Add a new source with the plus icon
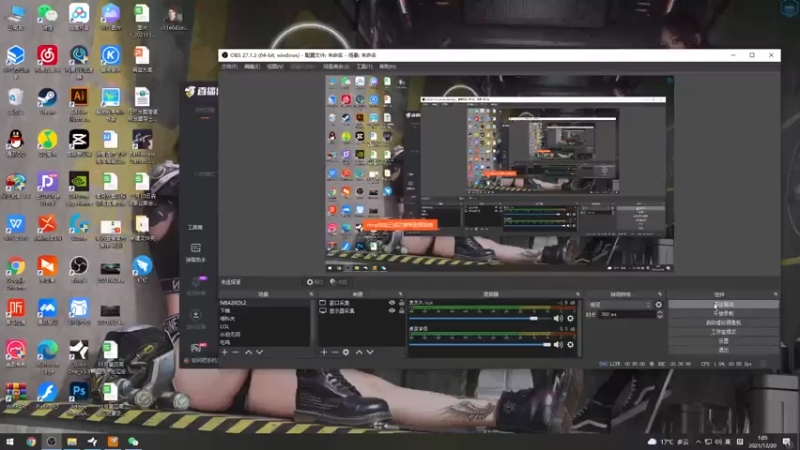The height and width of the screenshot is (450, 800). point(323,352)
